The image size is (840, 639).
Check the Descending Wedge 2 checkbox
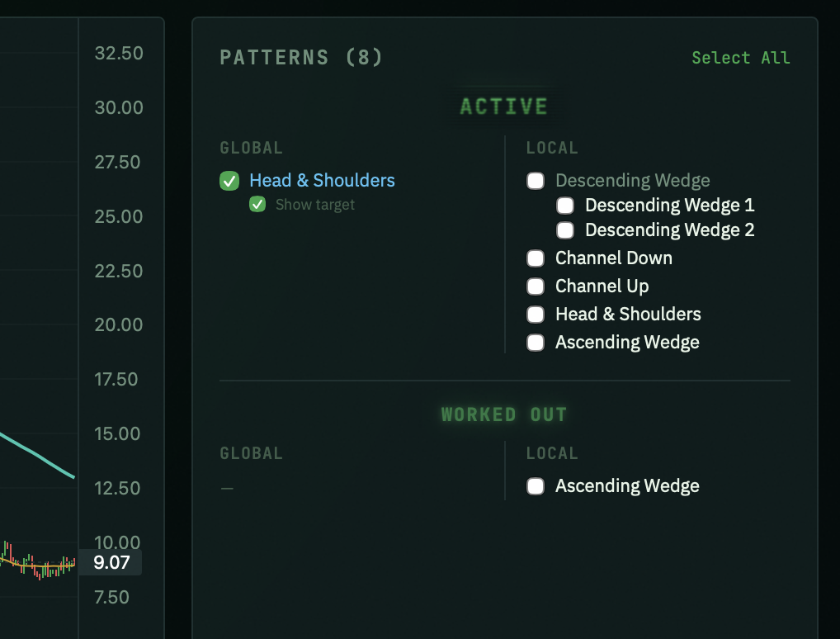[x=565, y=230]
